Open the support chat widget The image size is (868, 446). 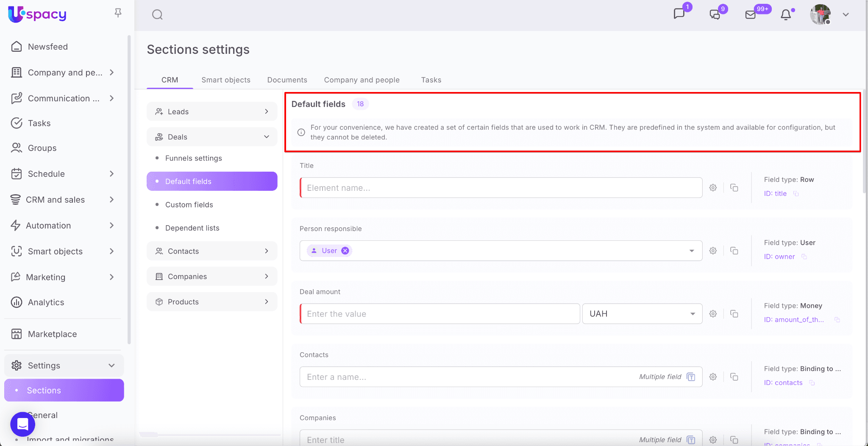tap(22, 424)
